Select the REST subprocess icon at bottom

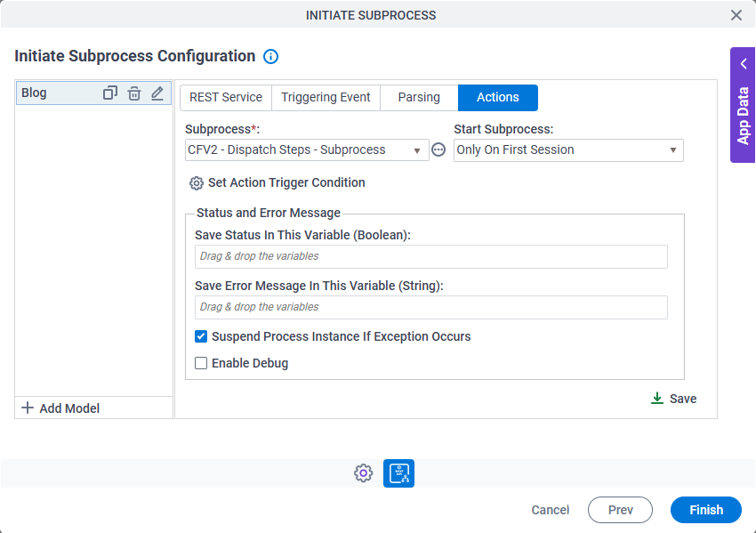pos(398,473)
